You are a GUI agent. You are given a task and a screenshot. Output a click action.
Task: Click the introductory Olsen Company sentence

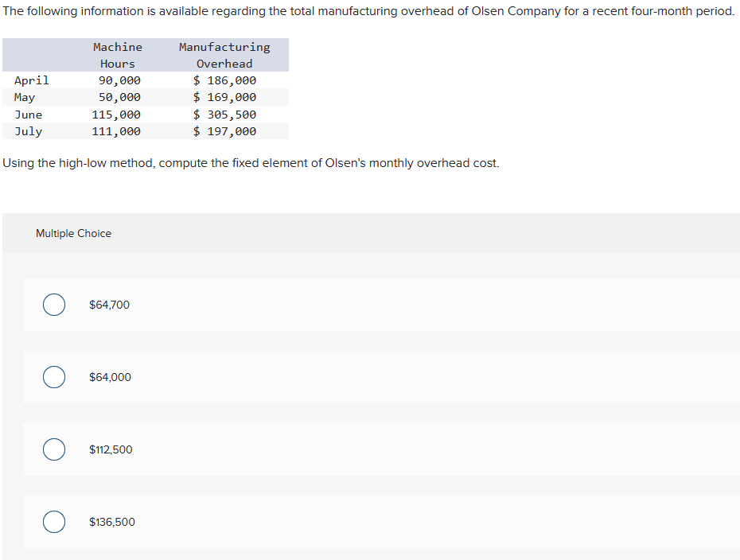tap(369, 10)
